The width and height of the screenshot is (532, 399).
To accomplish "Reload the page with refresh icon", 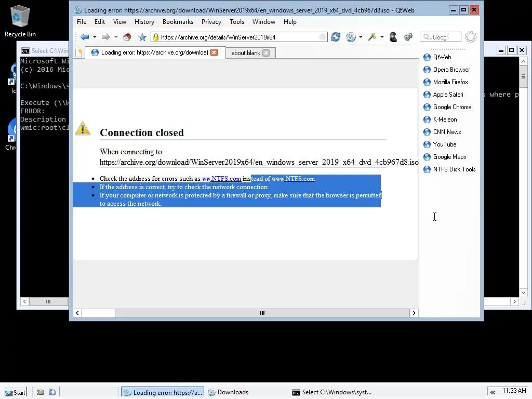I will click(336, 37).
